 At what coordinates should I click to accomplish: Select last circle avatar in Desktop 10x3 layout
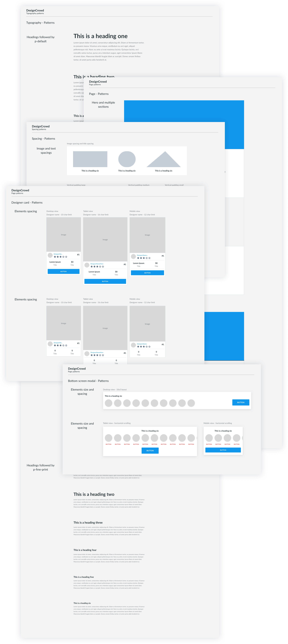191,403
